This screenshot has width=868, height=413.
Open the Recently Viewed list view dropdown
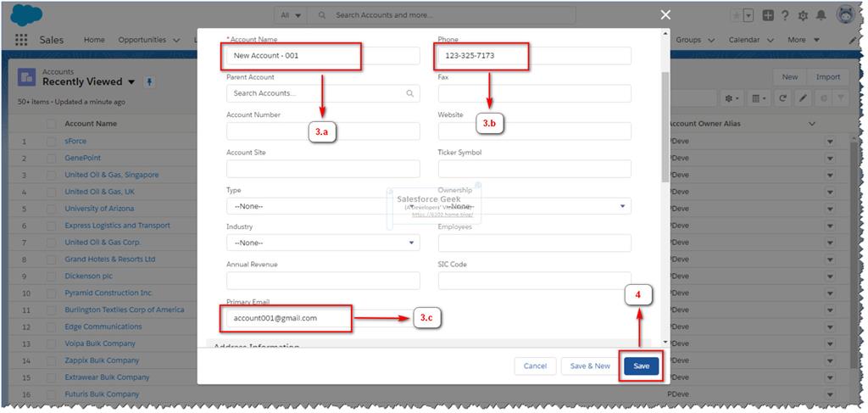(131, 82)
